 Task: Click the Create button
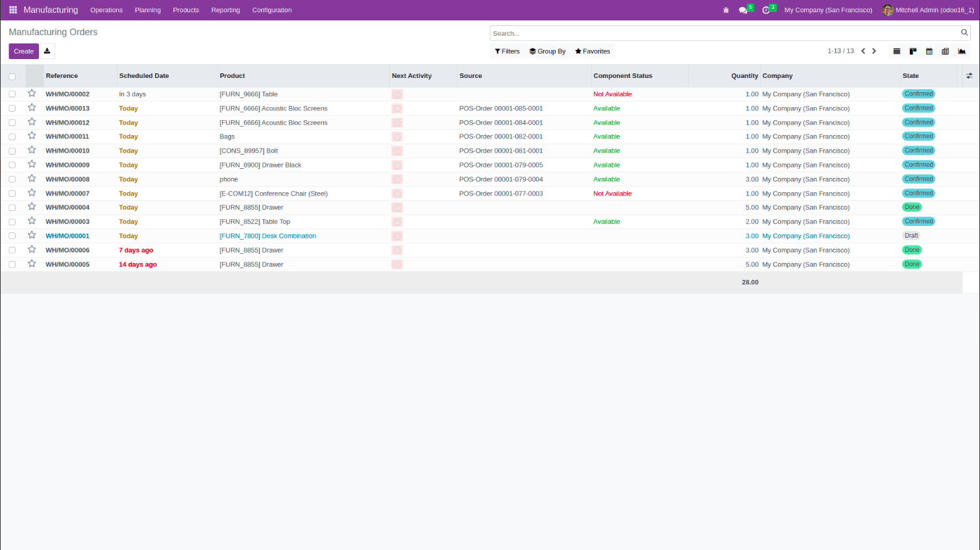pos(23,51)
